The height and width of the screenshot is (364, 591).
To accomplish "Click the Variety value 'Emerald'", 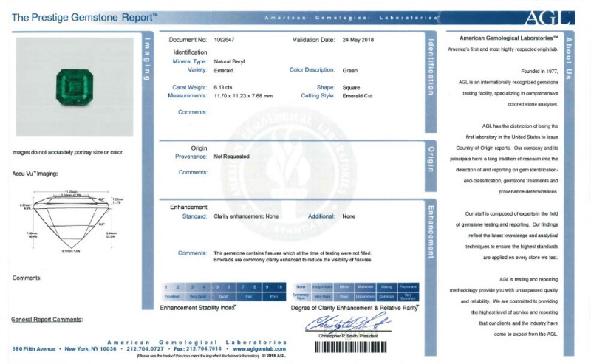I will (x=224, y=70).
